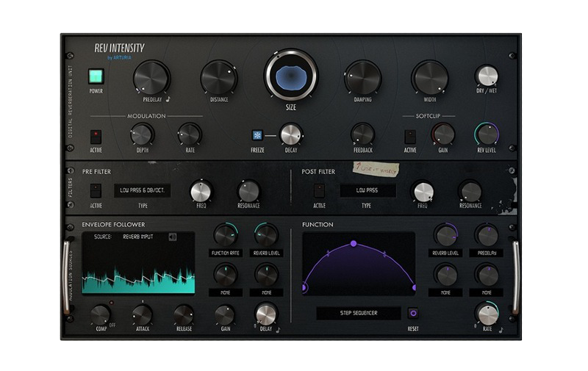588x371 pixels.
Task: Open the Post Filter Low Pass type dropdown
Action: (367, 191)
